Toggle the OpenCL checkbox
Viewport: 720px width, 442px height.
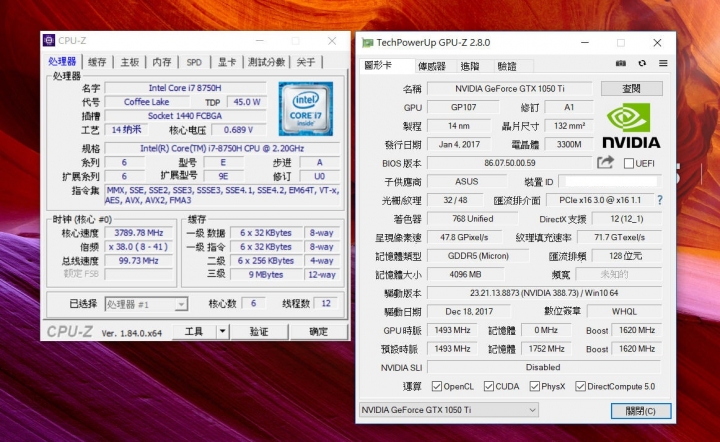(x=437, y=386)
